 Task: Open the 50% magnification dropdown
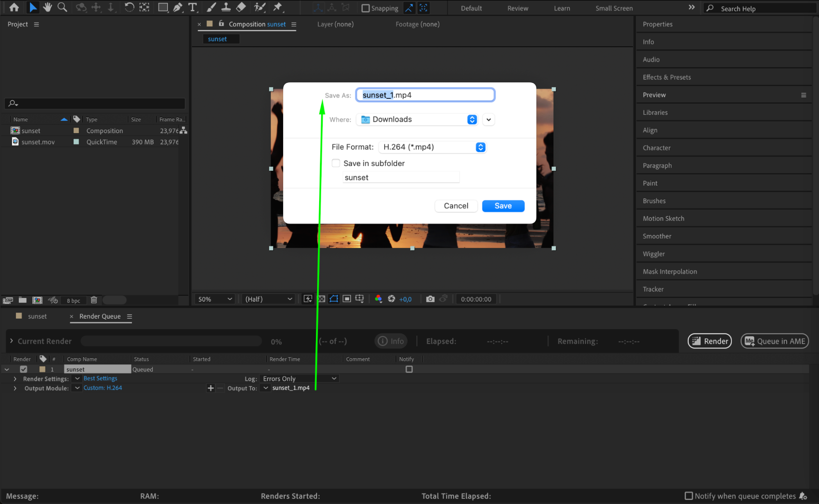pyautogui.click(x=215, y=299)
